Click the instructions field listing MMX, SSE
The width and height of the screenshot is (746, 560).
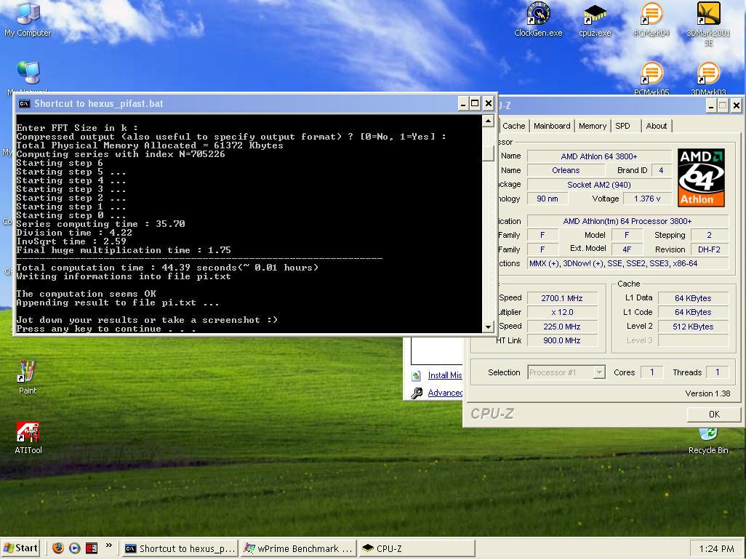627,263
